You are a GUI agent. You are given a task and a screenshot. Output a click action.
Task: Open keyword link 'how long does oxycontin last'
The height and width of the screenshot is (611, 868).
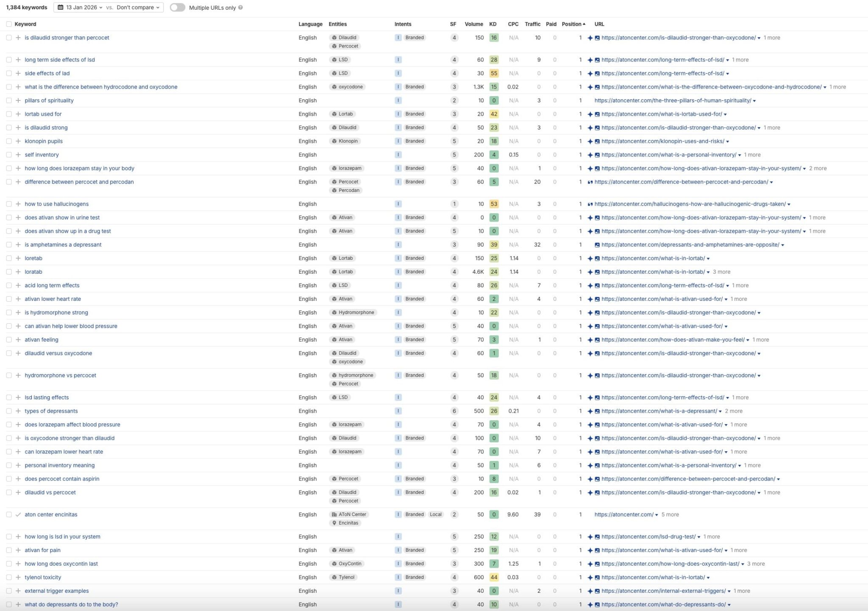(x=61, y=564)
